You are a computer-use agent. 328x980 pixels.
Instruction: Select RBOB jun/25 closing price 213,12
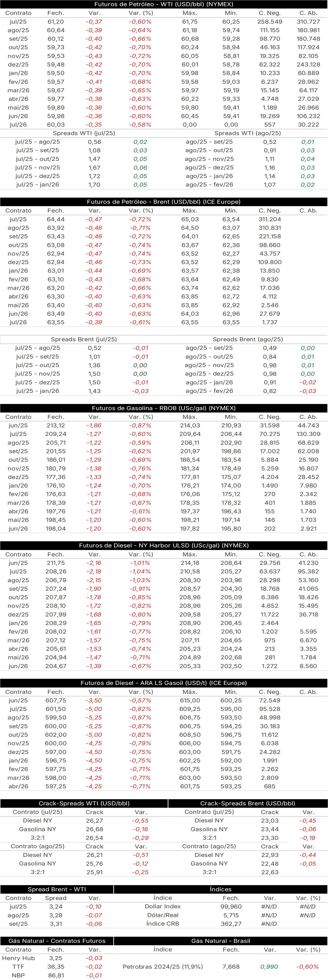56,426
